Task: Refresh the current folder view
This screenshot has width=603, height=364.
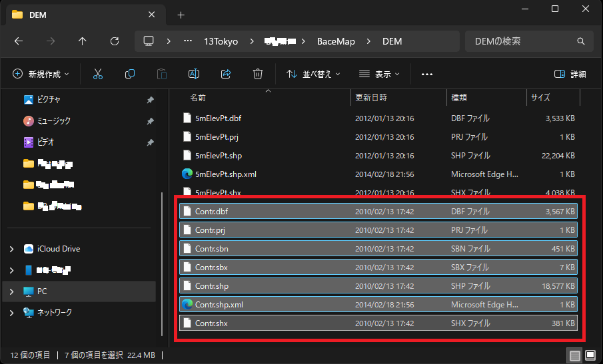Action: 115,41
